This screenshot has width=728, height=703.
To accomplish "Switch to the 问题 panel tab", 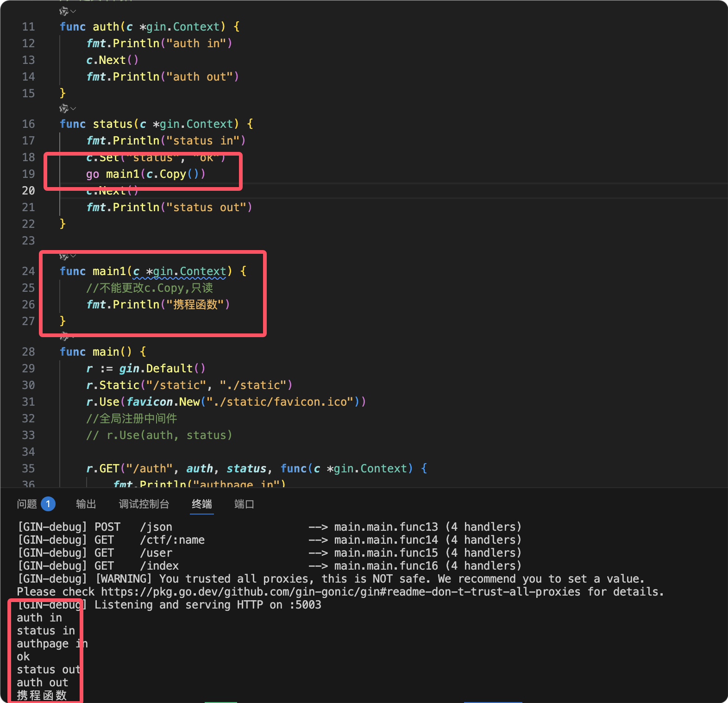I will point(27,504).
